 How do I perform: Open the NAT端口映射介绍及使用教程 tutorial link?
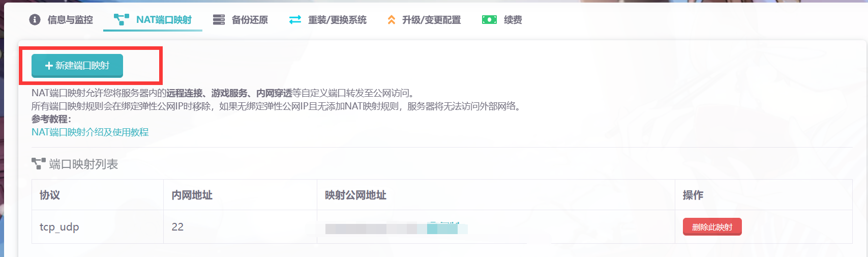pyautogui.click(x=90, y=132)
